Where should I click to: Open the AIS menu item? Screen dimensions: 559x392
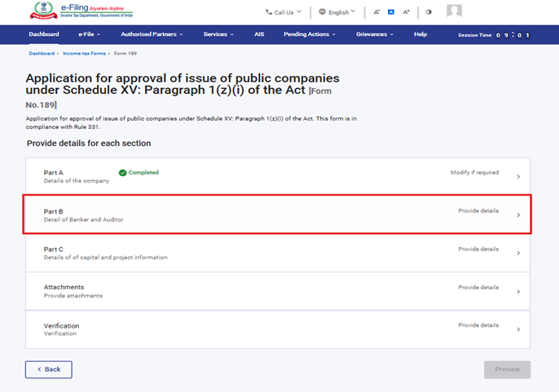coord(258,34)
